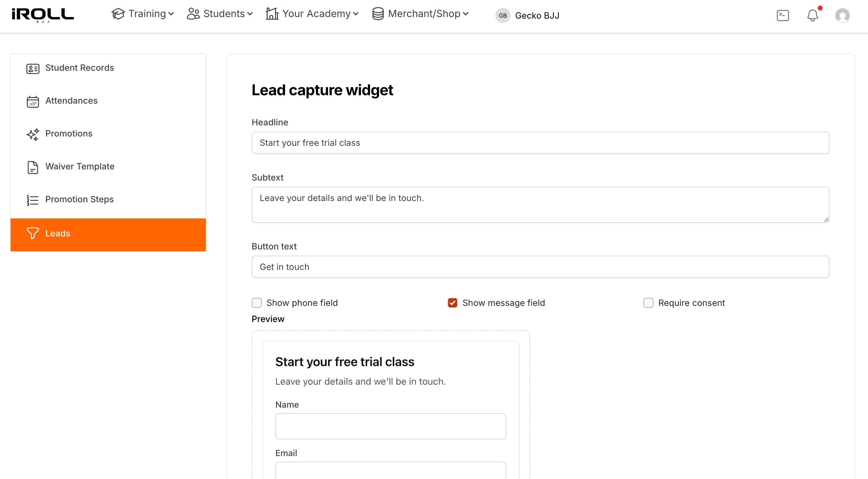
Task: Click into the Button text field
Action: (540, 266)
